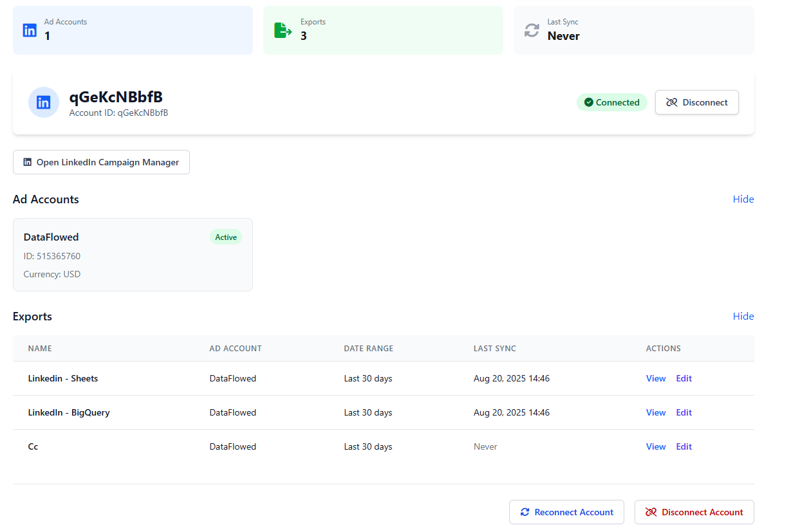Click the Disconnect button near account name
The width and height of the screenshot is (791, 532).
[696, 102]
